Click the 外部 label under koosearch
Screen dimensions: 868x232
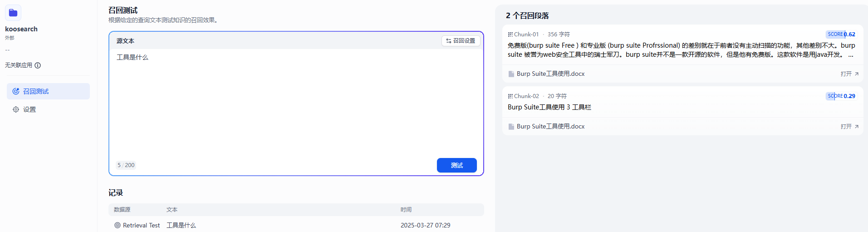(10, 38)
